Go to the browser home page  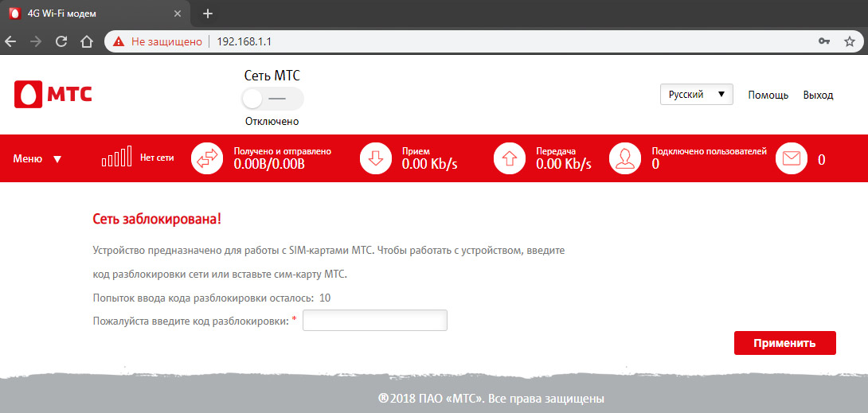pos(88,41)
